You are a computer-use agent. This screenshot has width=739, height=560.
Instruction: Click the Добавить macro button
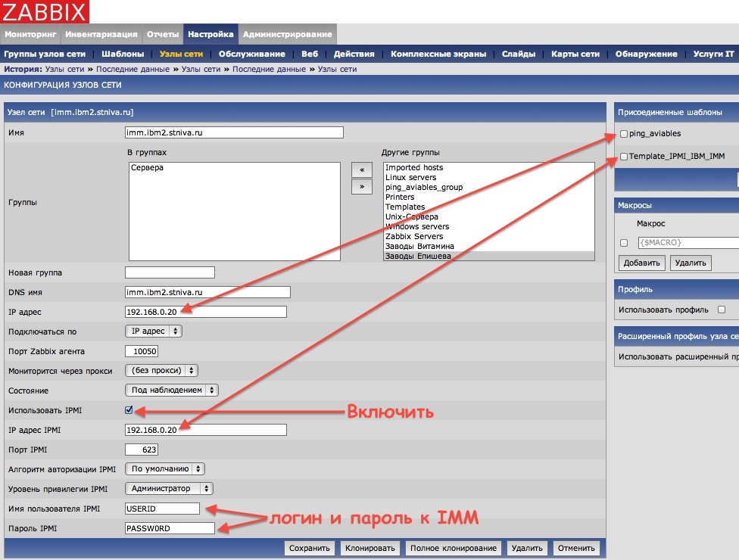point(641,263)
